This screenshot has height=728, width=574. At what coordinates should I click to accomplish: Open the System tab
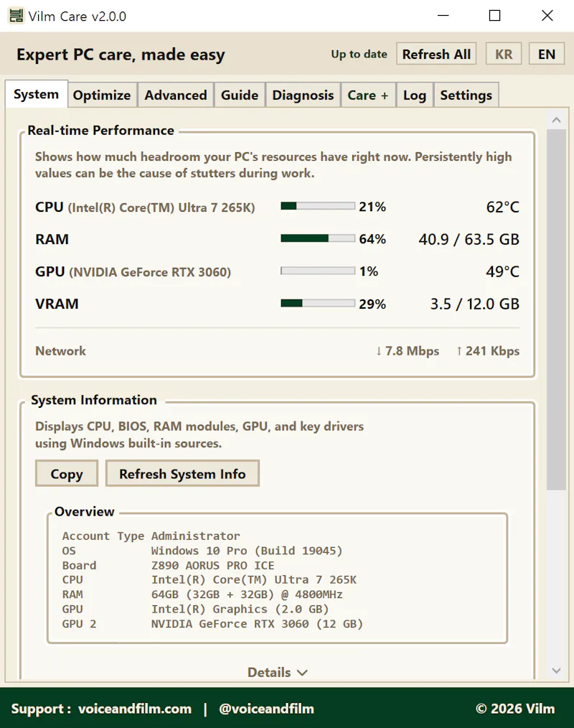click(x=36, y=94)
